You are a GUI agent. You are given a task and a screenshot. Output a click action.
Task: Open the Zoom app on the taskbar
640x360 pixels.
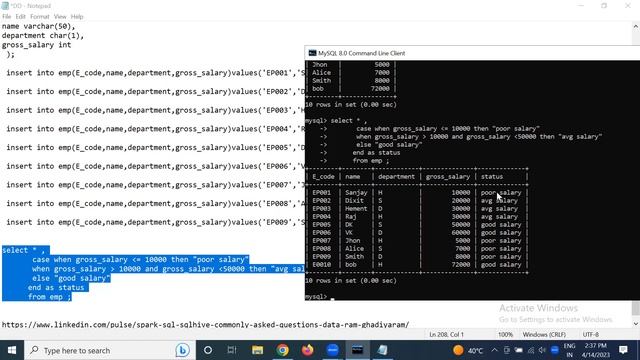click(x=333, y=350)
